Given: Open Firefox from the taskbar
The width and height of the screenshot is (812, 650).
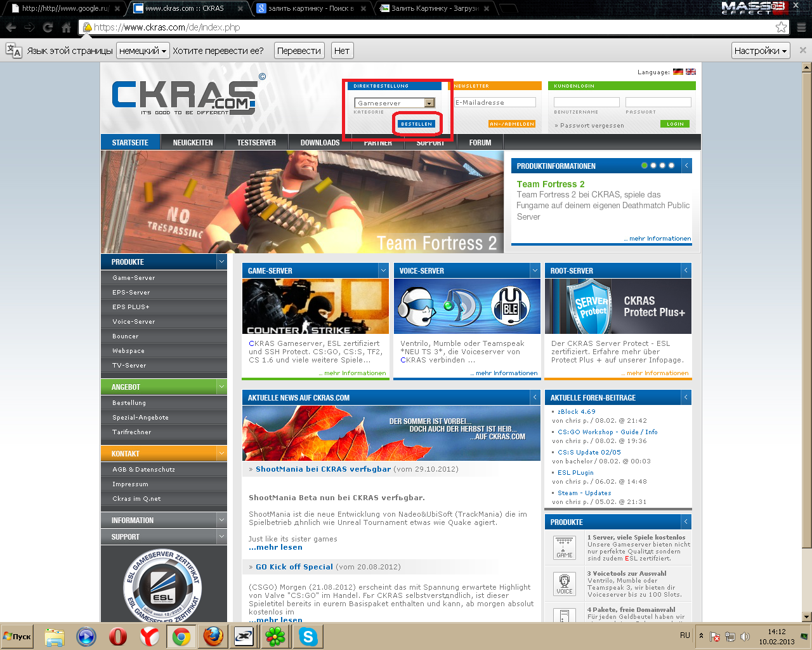Looking at the screenshot, I should click(213, 636).
